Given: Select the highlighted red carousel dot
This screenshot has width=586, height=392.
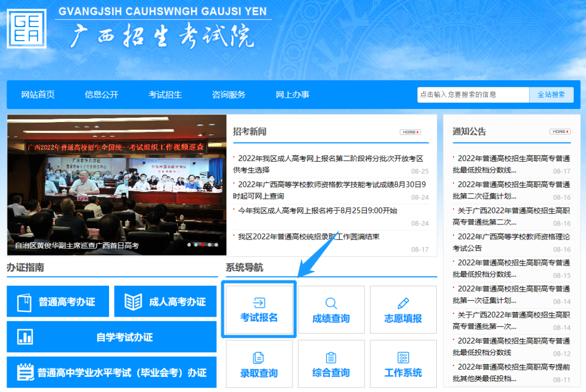Looking at the screenshot, I should pyautogui.click(x=202, y=245).
